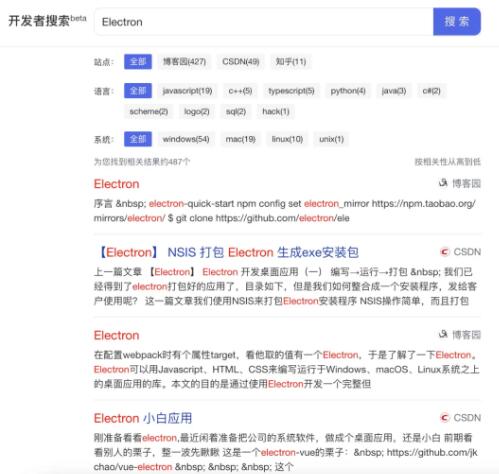Open Electron 小白应用 result

point(143,418)
